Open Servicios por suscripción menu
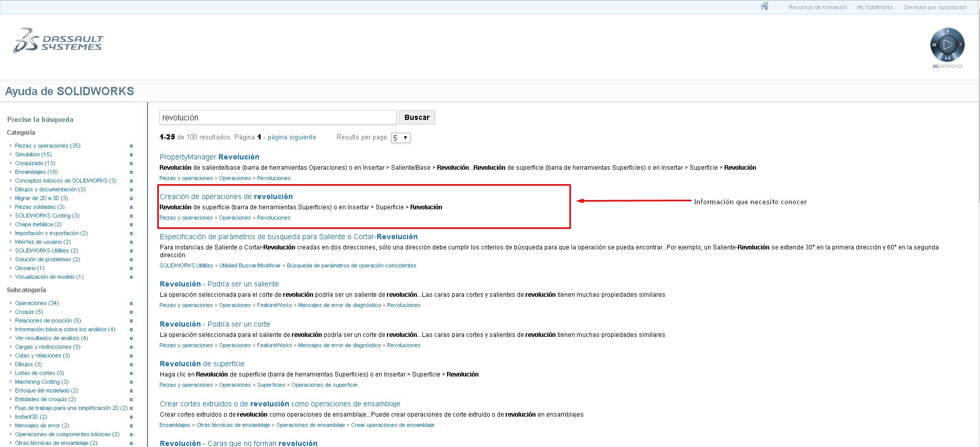The height and width of the screenshot is (447, 980). [935, 7]
